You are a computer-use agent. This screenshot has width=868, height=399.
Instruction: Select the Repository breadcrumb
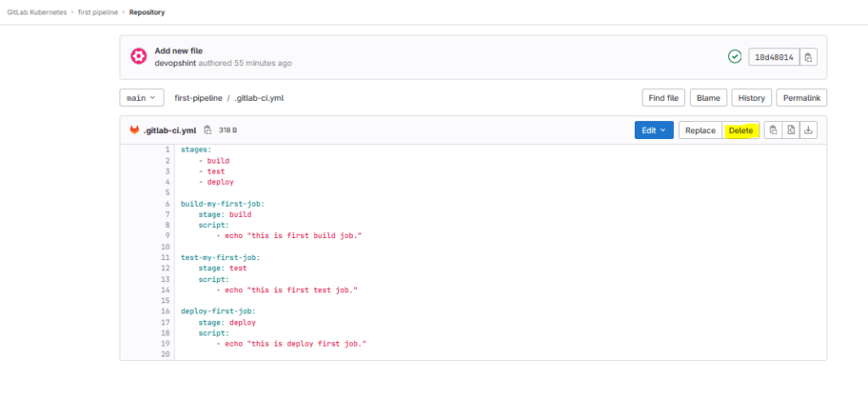(147, 12)
